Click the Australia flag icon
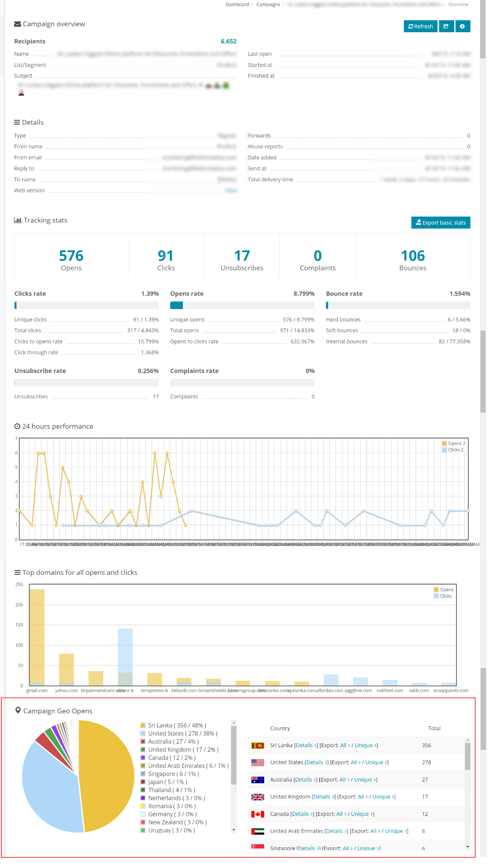The height and width of the screenshot is (868, 492). (x=257, y=780)
